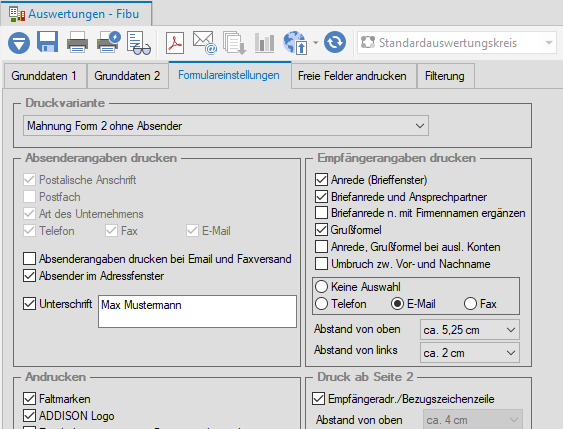Click the blue refresh arrows icon
Screen dimensions: 563x429
tap(335, 42)
